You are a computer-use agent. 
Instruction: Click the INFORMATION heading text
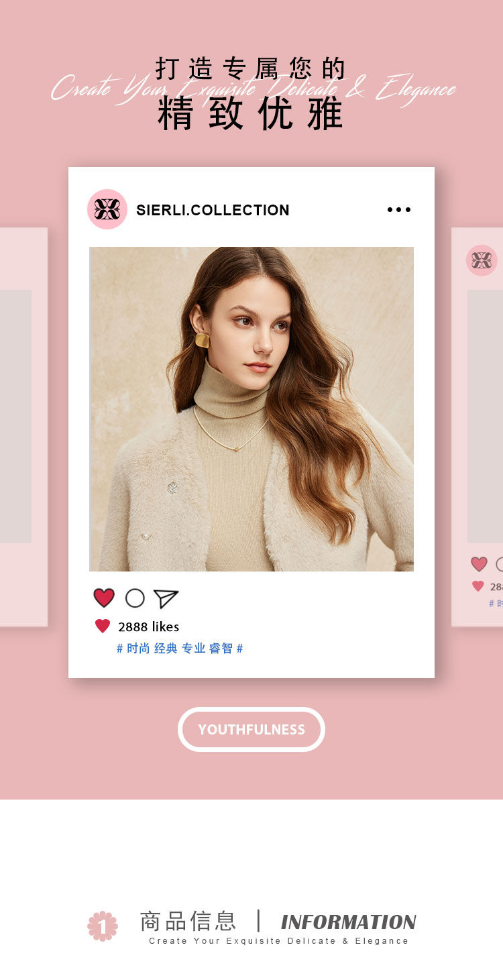coord(348,922)
